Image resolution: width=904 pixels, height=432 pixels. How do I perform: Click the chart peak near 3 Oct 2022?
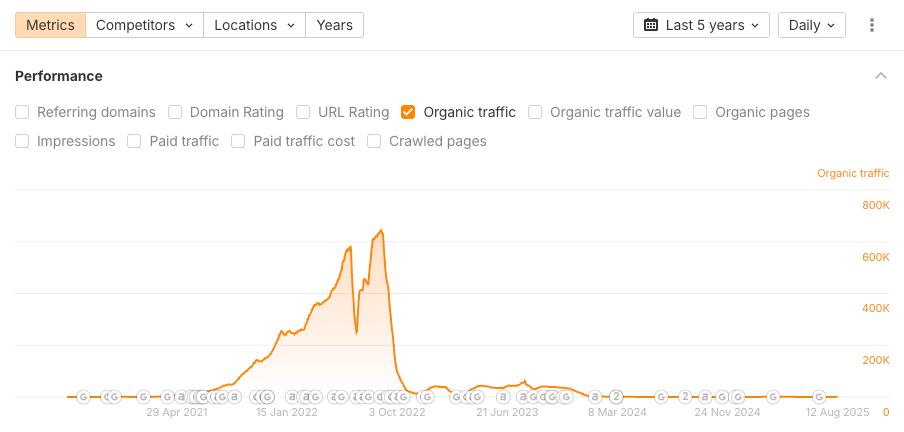[x=381, y=231]
